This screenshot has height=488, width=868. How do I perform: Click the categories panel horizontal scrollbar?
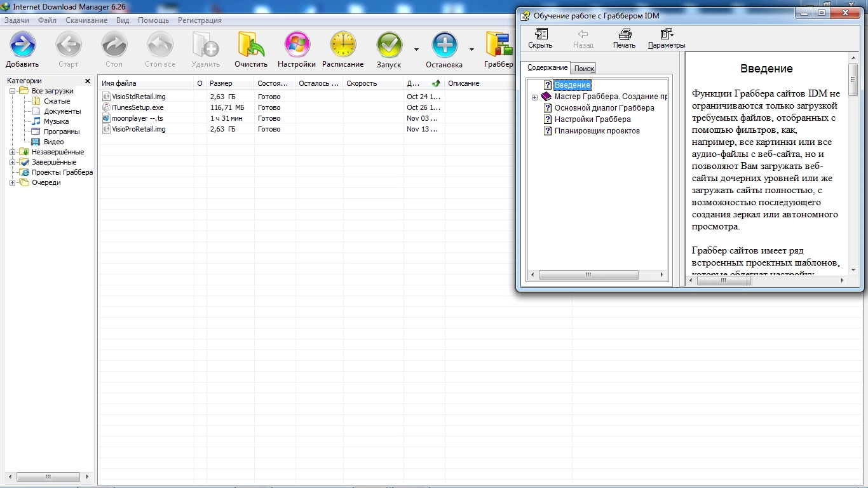[48, 477]
